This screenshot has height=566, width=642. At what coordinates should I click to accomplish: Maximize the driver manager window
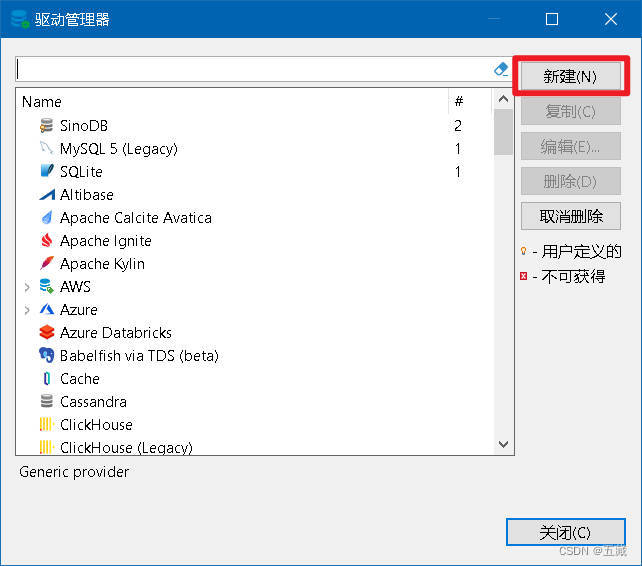pyautogui.click(x=552, y=19)
